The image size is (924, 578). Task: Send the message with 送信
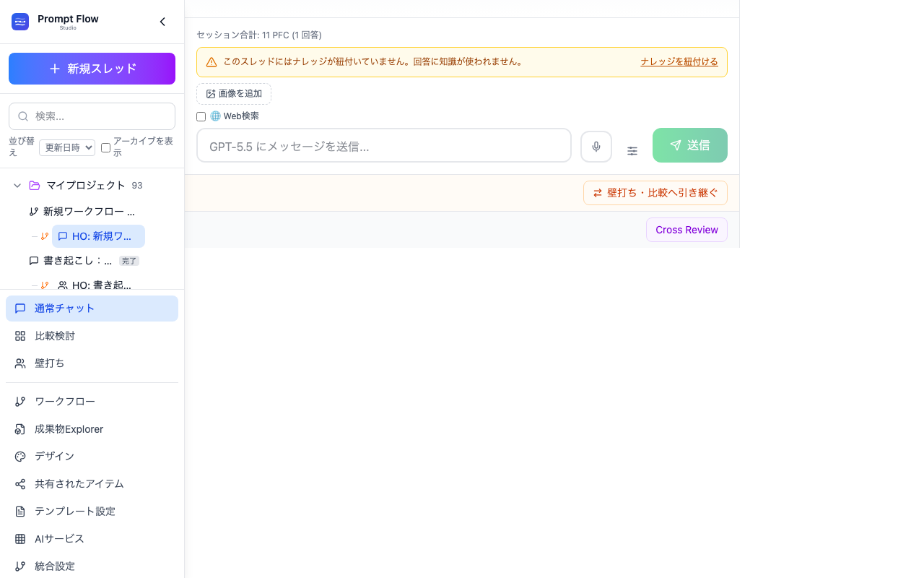[x=690, y=145]
